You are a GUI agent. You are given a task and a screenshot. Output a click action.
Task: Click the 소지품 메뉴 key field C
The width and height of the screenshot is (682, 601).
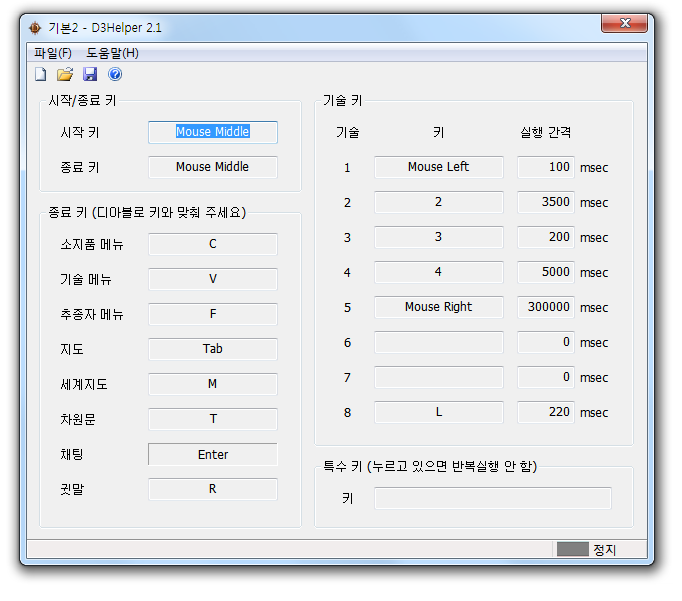pyautogui.click(x=213, y=244)
